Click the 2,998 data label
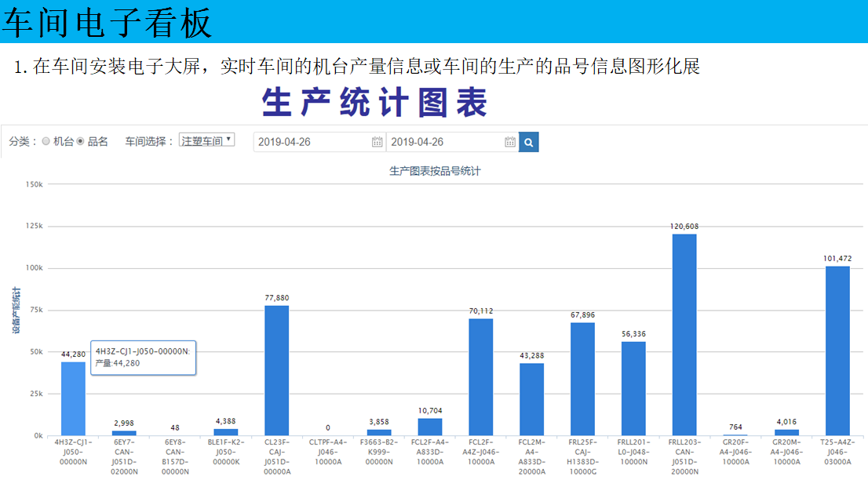 click(x=124, y=423)
